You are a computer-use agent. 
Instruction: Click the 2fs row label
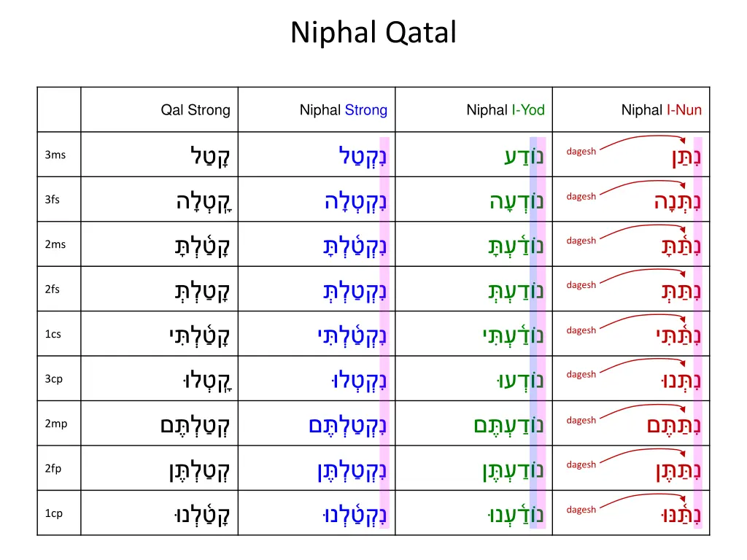click(53, 289)
